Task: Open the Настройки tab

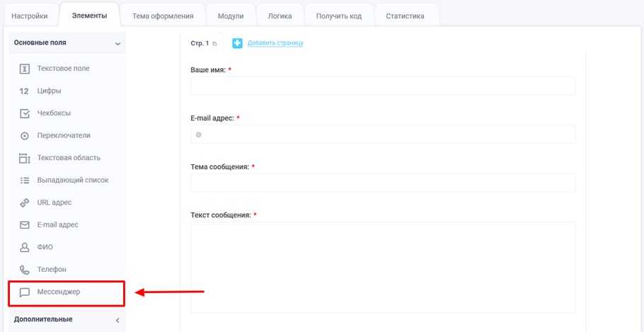Action: [x=30, y=16]
